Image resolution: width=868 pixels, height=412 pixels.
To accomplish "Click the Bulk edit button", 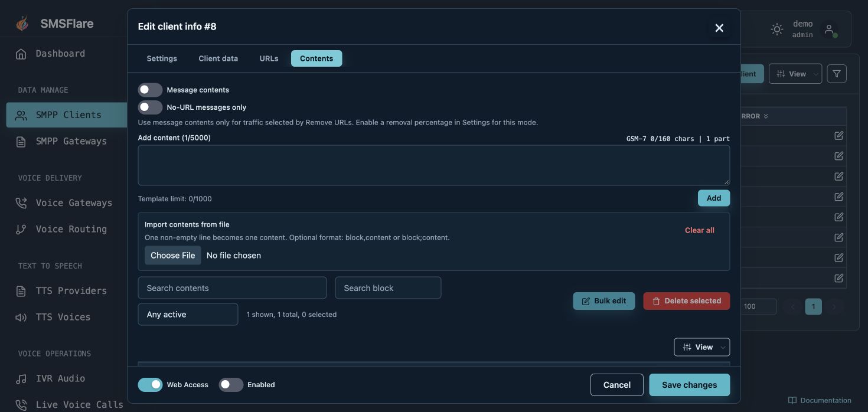I will click(603, 301).
